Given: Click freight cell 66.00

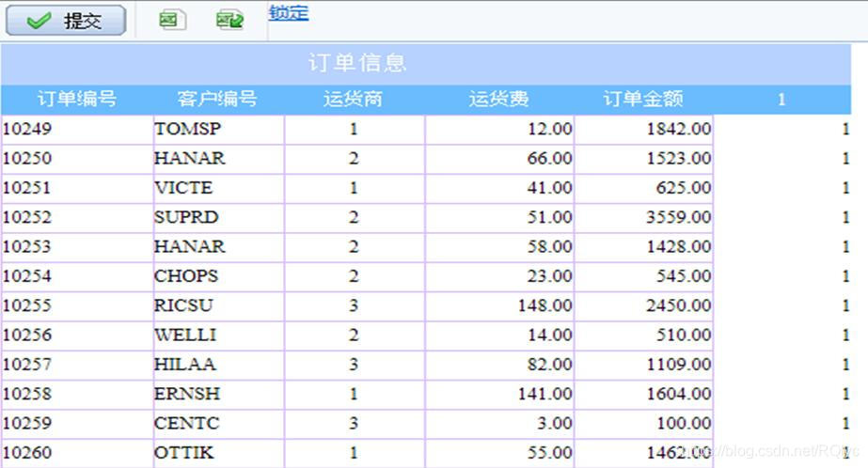Looking at the screenshot, I should [500, 159].
